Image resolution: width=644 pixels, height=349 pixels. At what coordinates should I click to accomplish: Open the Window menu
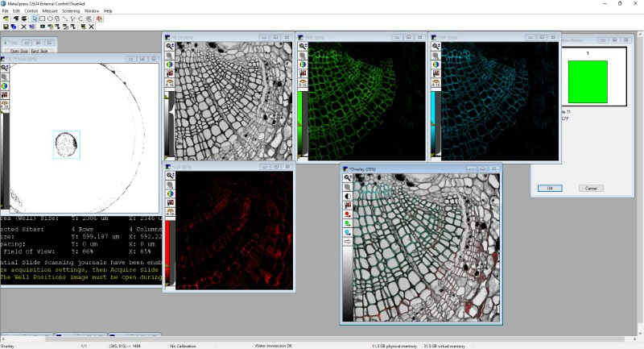tap(92, 10)
